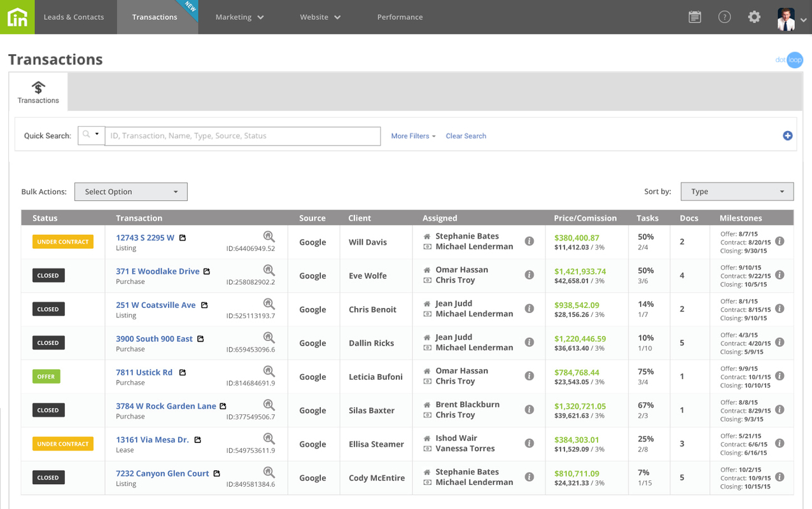Image resolution: width=812 pixels, height=509 pixels.
Task: Open the external link icon beside 371 E Woodlake Drive
Action: [206, 270]
